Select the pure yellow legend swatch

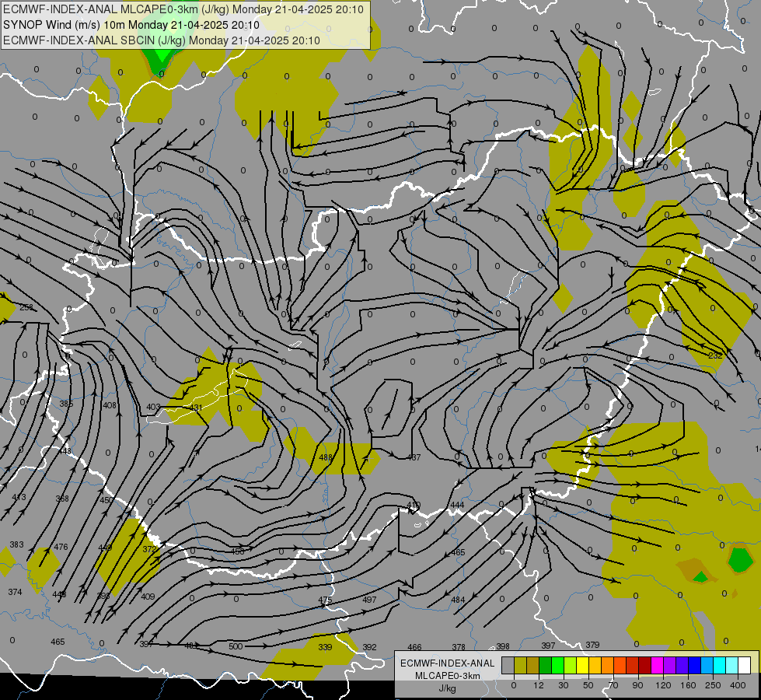tap(582, 666)
